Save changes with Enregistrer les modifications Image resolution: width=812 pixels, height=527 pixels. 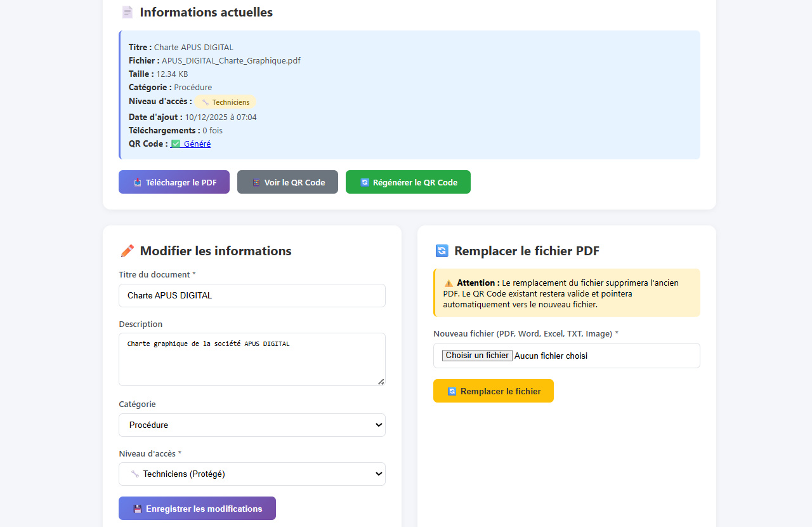[x=197, y=509]
